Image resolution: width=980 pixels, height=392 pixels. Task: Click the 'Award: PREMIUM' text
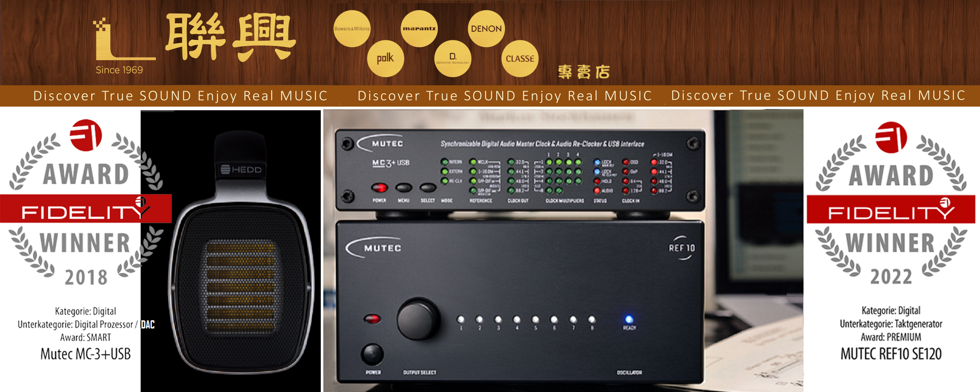[891, 337]
